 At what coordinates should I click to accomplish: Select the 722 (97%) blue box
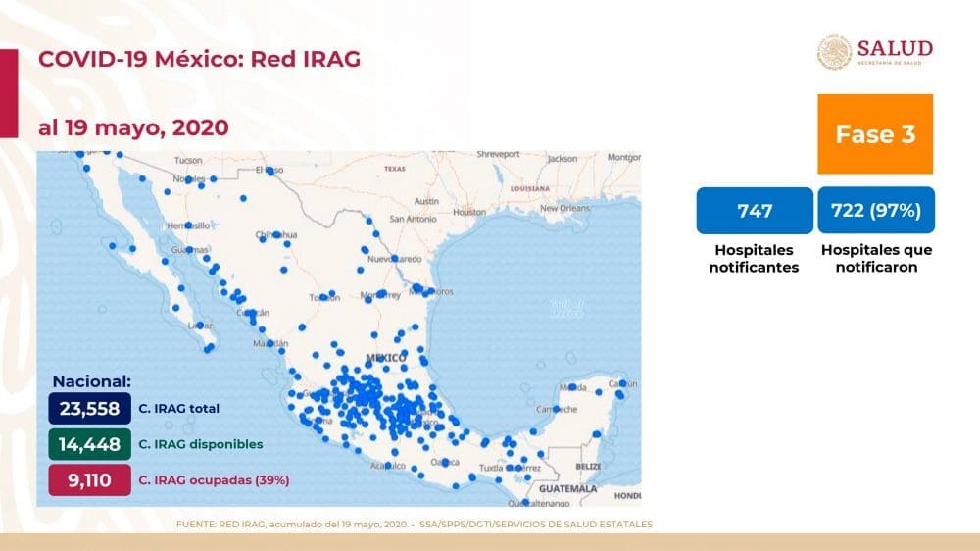(875, 210)
